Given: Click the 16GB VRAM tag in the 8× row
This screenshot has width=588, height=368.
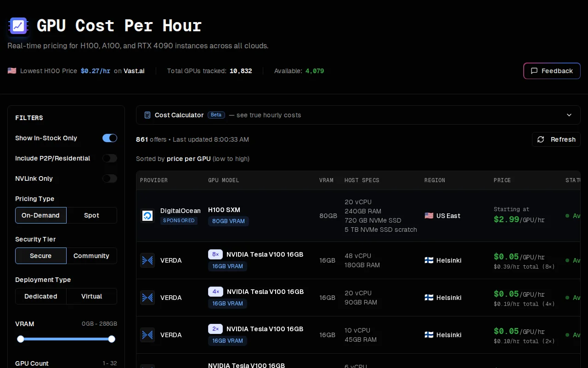Looking at the screenshot, I should (x=227, y=266).
